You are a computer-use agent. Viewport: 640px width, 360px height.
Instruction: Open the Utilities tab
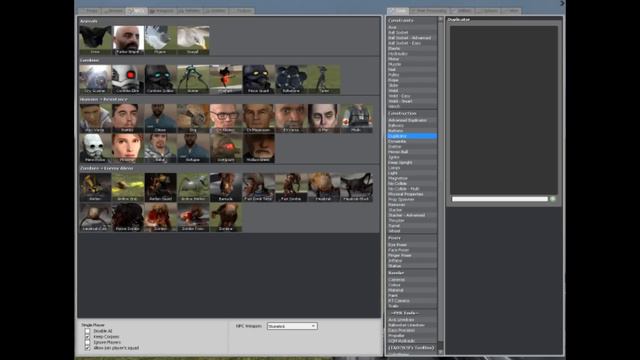[x=462, y=11]
